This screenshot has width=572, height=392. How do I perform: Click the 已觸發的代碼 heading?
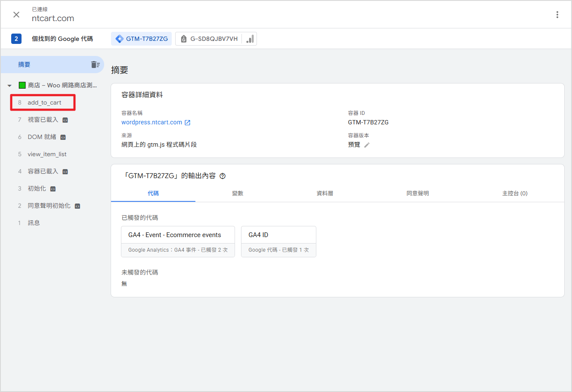[140, 218]
